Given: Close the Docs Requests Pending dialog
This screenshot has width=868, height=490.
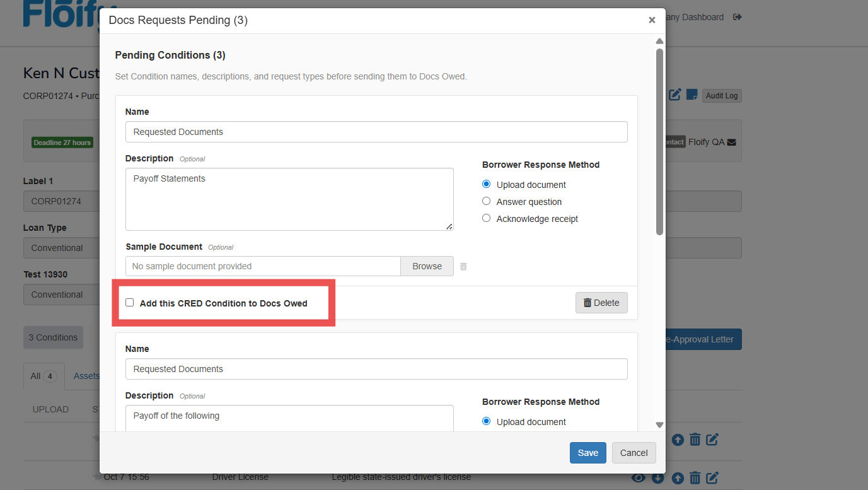Looking at the screenshot, I should pyautogui.click(x=652, y=20).
